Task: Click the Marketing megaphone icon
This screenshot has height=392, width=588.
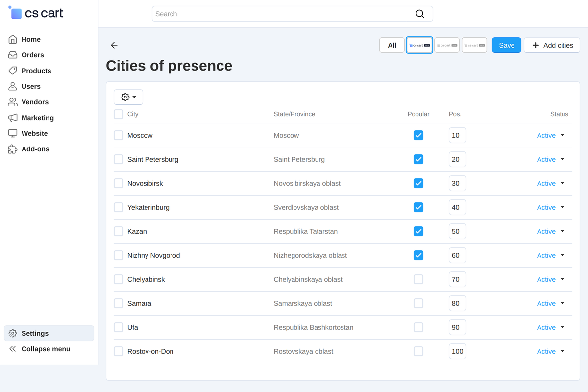Action: pos(13,118)
